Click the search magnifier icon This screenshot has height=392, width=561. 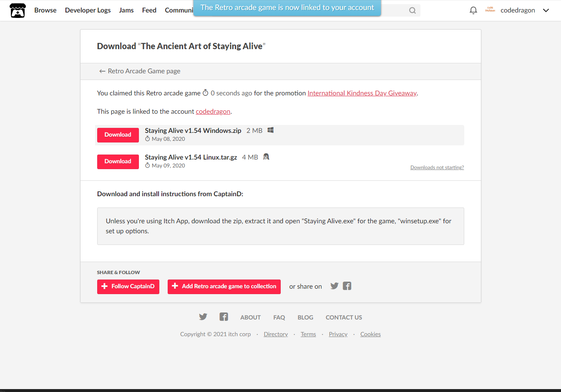click(412, 10)
